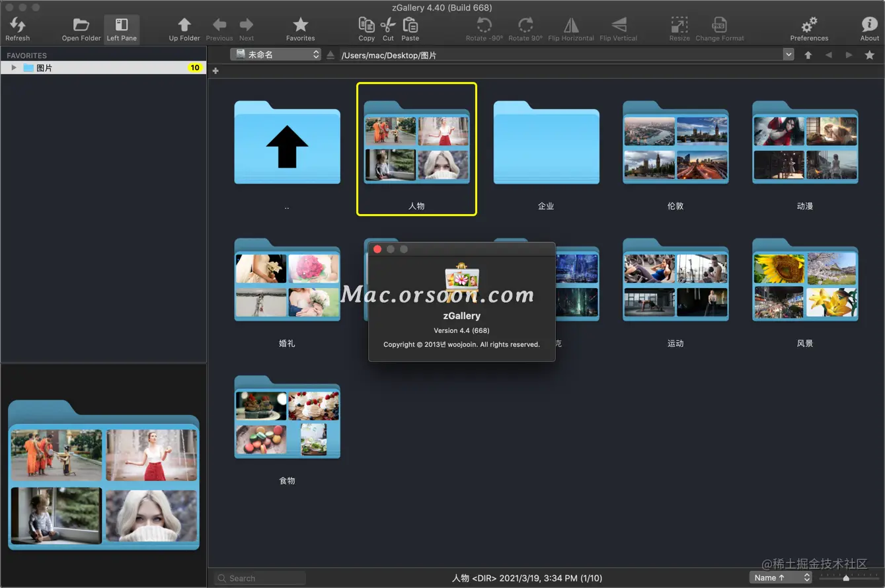Click the Paste clipboard icon

coord(410,25)
